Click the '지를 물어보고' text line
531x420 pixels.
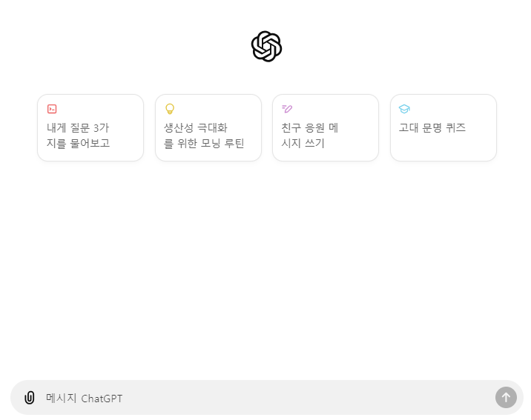pyautogui.click(x=78, y=143)
